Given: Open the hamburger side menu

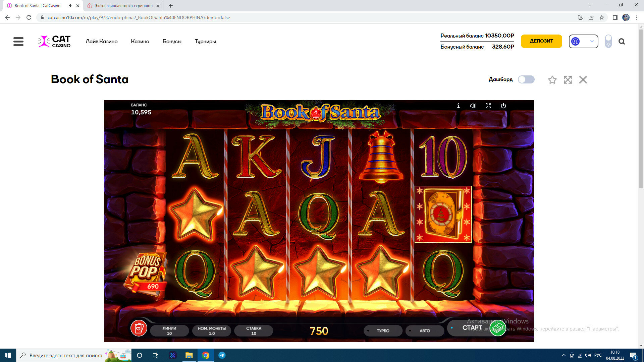Looking at the screenshot, I should (x=18, y=42).
